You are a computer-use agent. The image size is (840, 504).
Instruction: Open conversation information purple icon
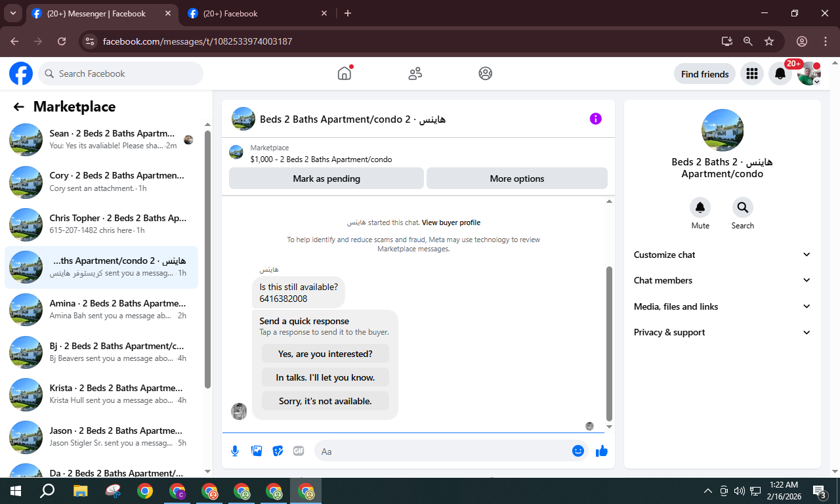595,119
